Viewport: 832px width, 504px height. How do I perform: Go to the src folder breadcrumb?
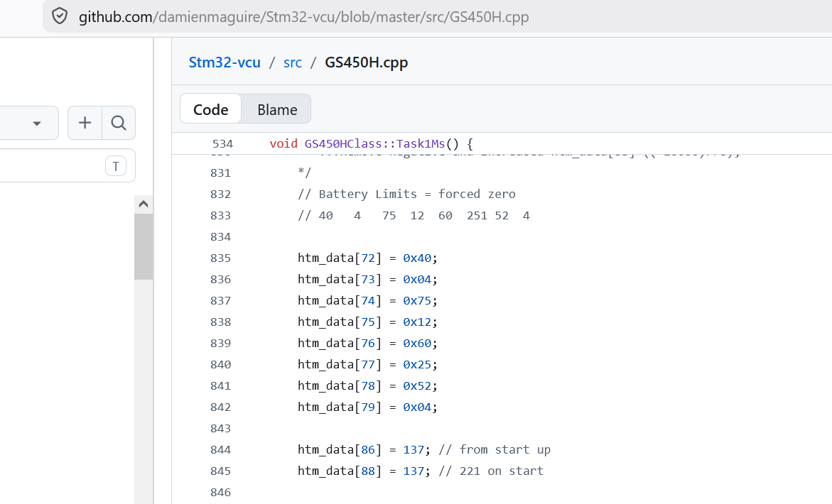(x=293, y=62)
